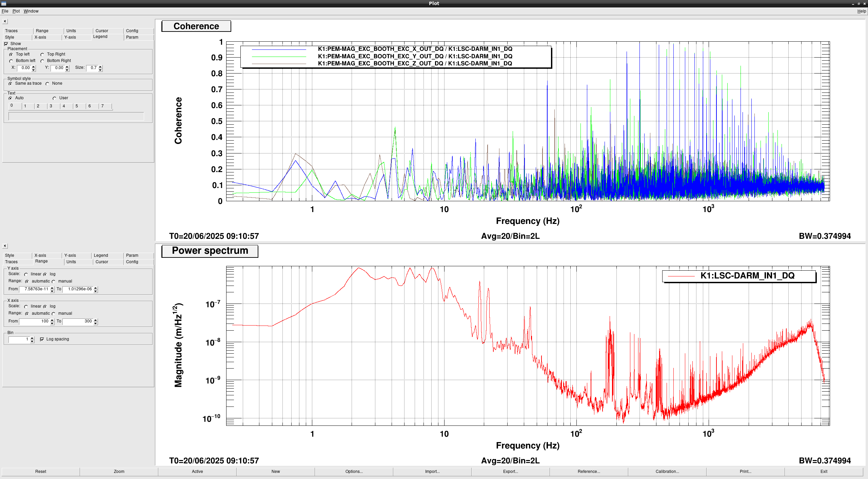Increase X axis From value

click(x=52, y=320)
